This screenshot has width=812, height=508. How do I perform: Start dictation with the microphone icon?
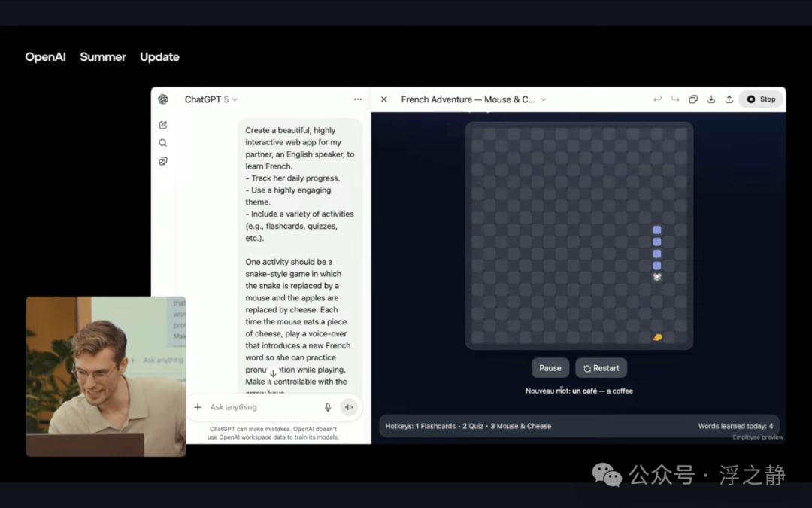click(328, 407)
